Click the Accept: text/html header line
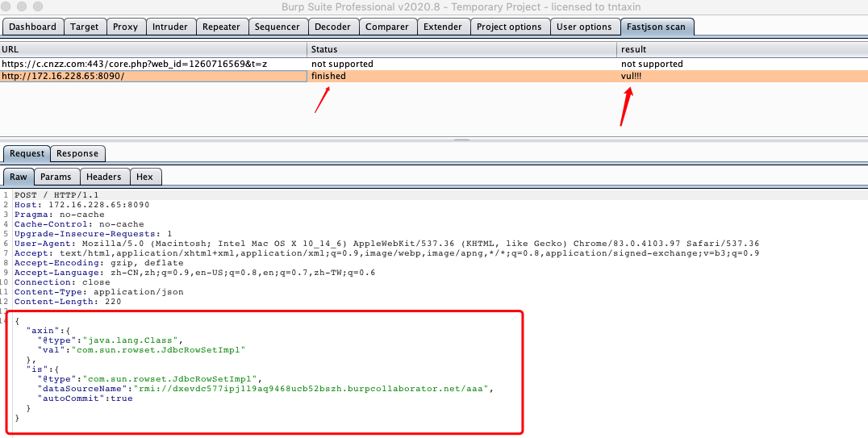 tap(387, 253)
